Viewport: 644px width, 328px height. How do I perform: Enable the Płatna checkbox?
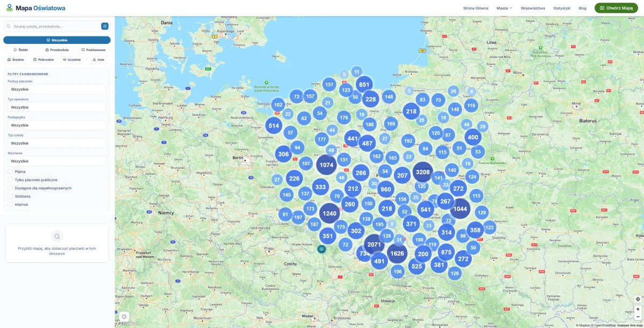[x=10, y=172]
